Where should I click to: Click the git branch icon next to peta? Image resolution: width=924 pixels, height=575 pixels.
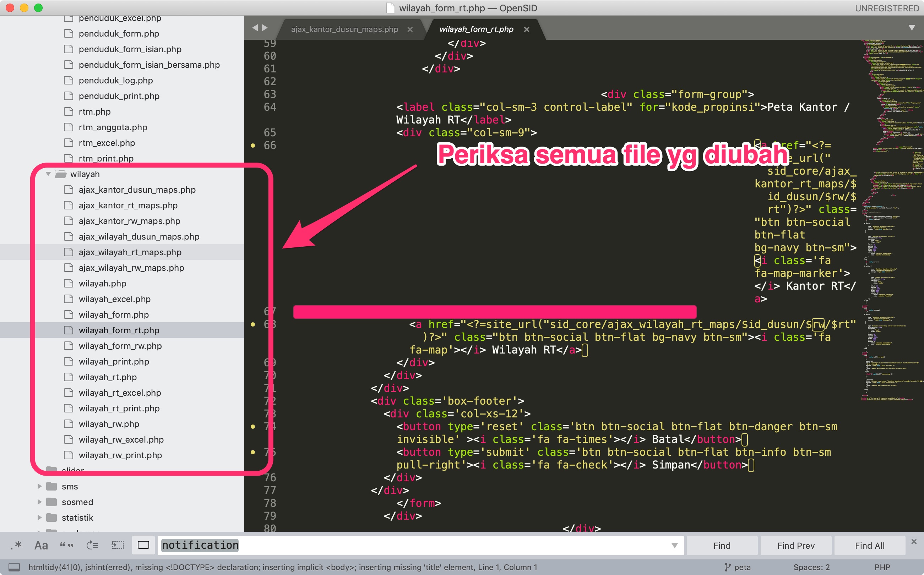(x=728, y=566)
